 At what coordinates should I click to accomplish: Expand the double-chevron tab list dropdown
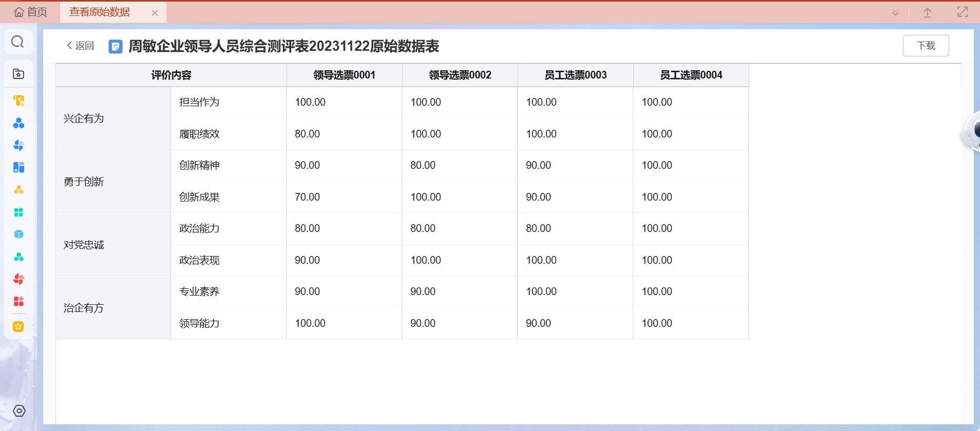[895, 12]
